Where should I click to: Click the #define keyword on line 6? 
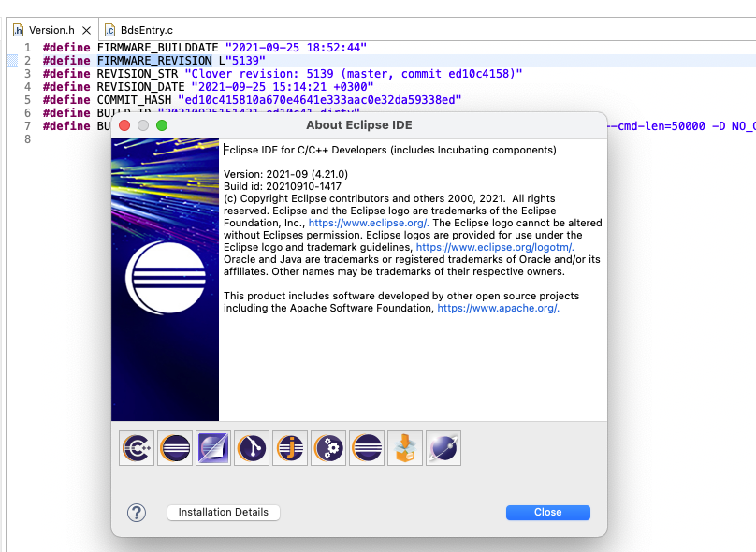66,113
